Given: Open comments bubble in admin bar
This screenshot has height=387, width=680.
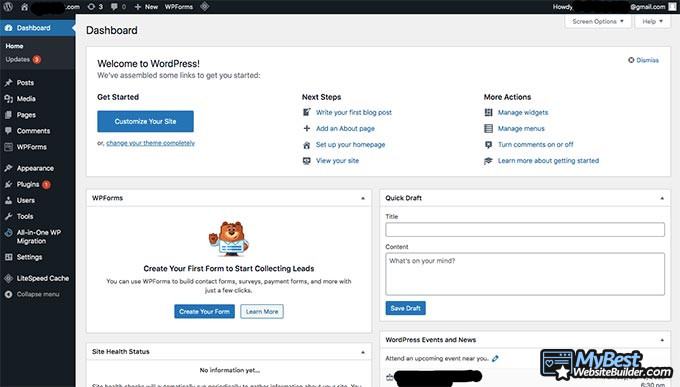Looking at the screenshot, I should (x=118, y=7).
